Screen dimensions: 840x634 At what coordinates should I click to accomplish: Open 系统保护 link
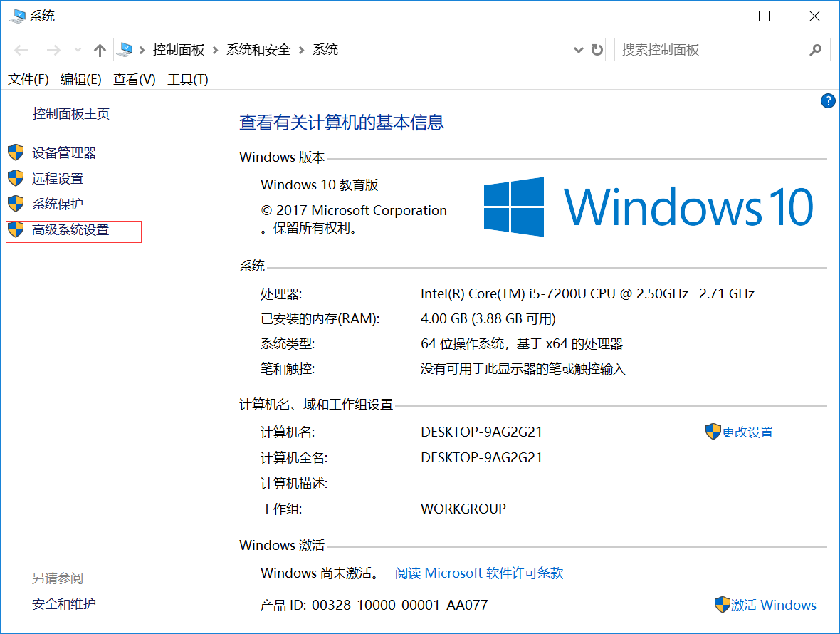[58, 204]
